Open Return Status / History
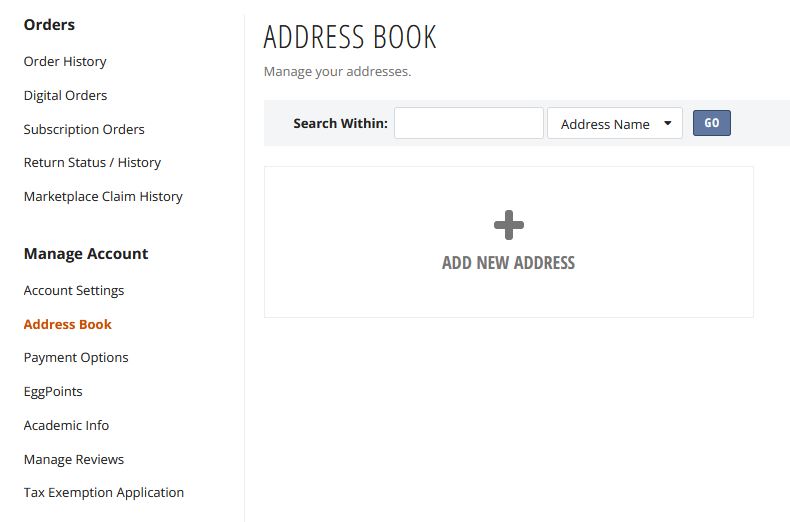Screen dimensions: 790x522 (92, 163)
